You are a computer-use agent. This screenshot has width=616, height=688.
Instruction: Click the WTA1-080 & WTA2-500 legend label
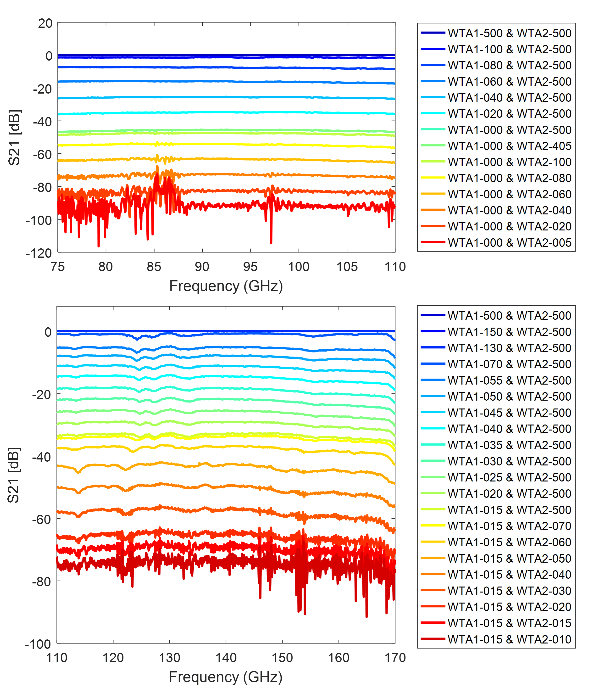click(509, 65)
